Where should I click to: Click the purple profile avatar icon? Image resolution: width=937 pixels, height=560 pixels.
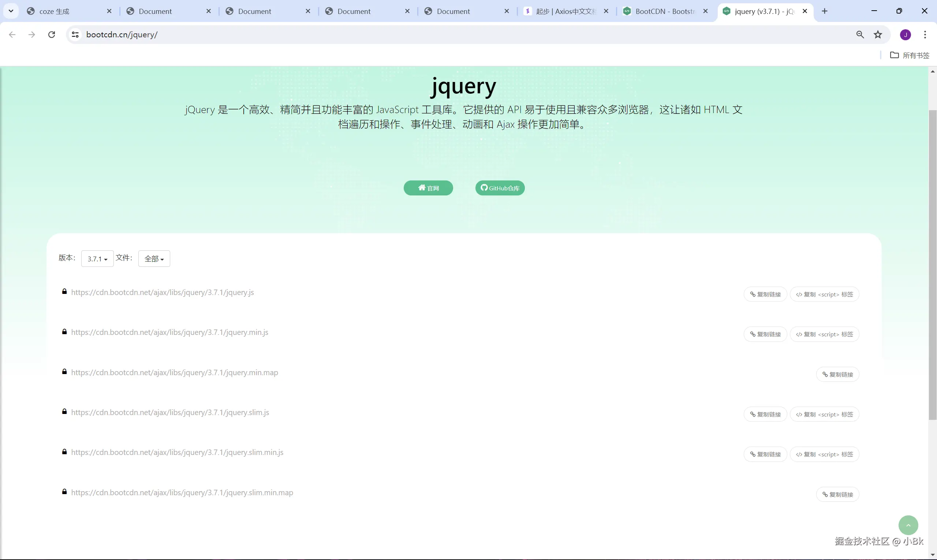(905, 35)
